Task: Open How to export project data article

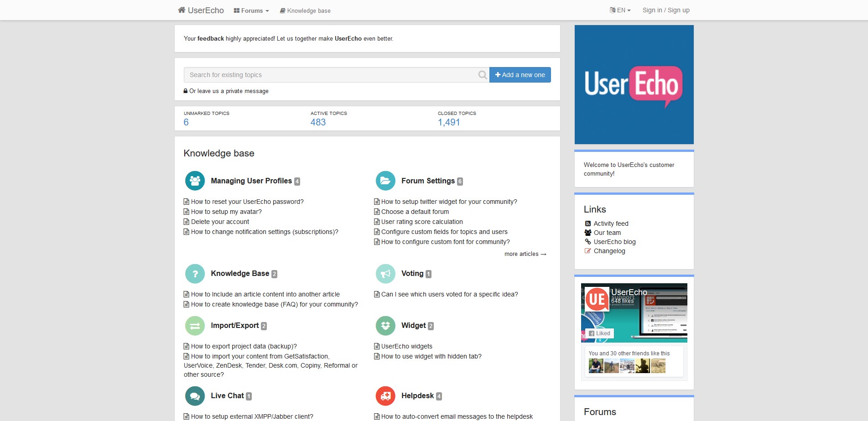Action: pyautogui.click(x=244, y=346)
